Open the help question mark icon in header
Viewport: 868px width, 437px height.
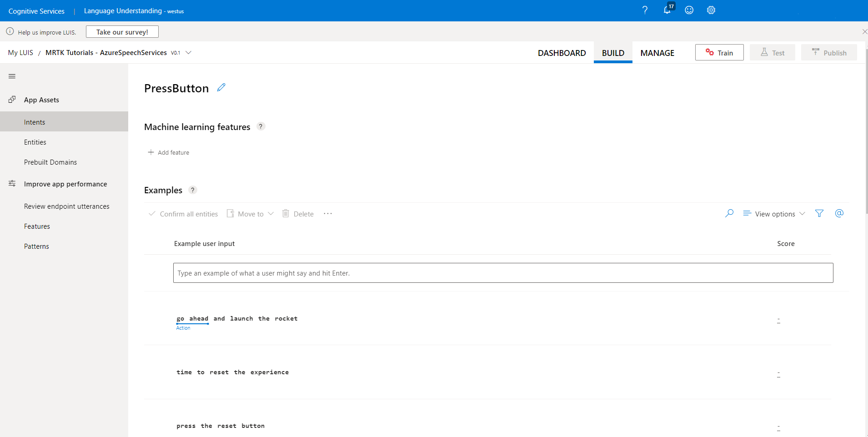(x=645, y=10)
